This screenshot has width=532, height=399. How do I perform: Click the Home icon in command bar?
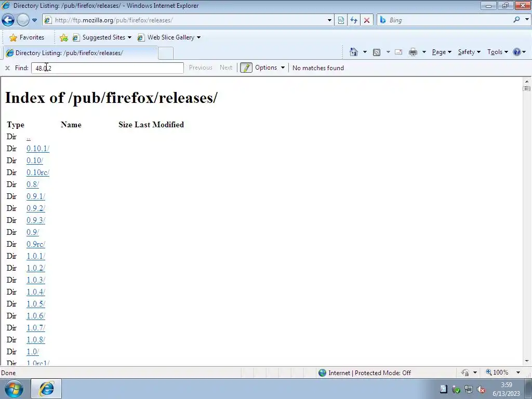pos(353,52)
